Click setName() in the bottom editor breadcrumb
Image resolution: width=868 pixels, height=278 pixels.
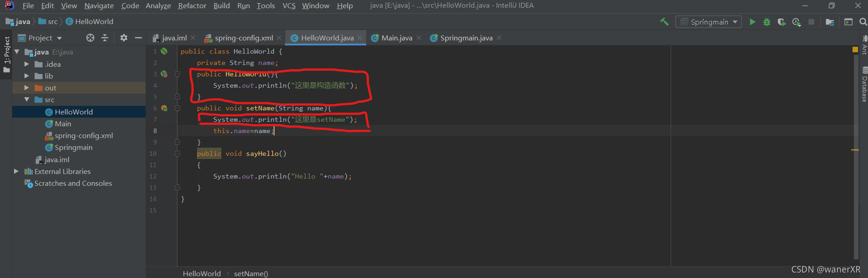(x=251, y=273)
